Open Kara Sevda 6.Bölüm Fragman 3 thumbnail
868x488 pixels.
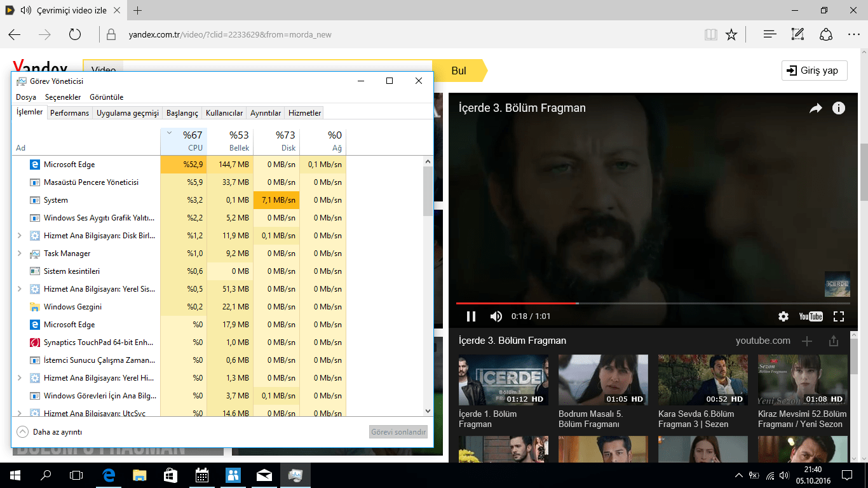[x=703, y=380]
